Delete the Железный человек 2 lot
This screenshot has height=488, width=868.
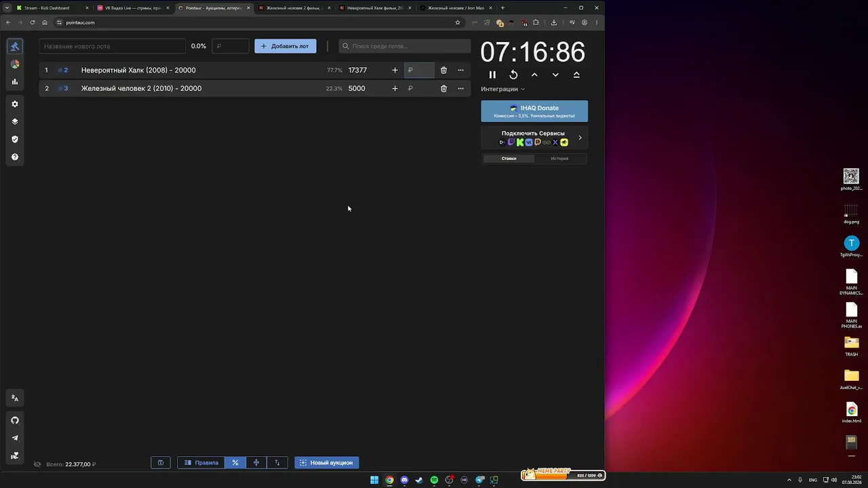coord(443,88)
